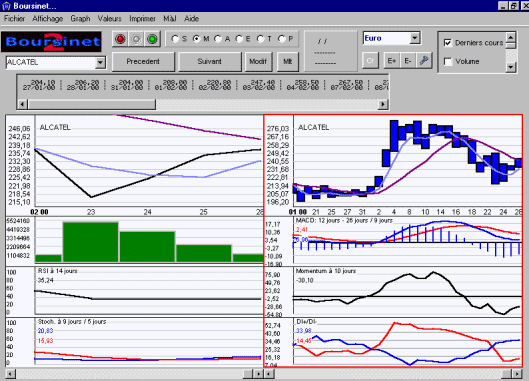Click the Modif button
Image resolution: width=529 pixels, height=381 pixels.
point(258,61)
